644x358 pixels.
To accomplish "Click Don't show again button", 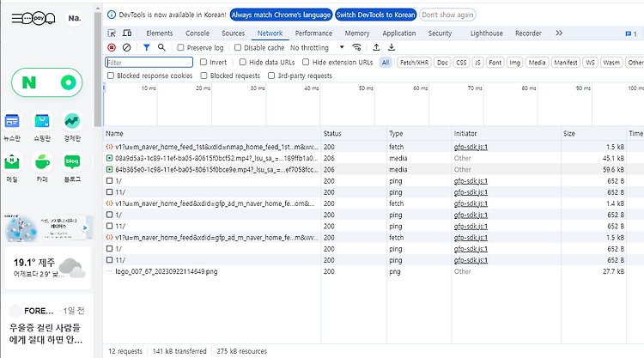I will click(x=447, y=15).
